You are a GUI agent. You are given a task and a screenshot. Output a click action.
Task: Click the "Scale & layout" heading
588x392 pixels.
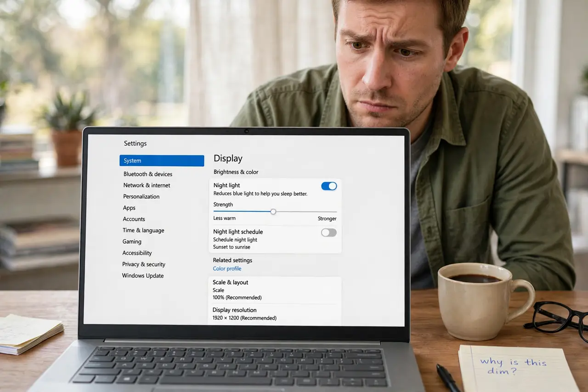click(x=231, y=282)
